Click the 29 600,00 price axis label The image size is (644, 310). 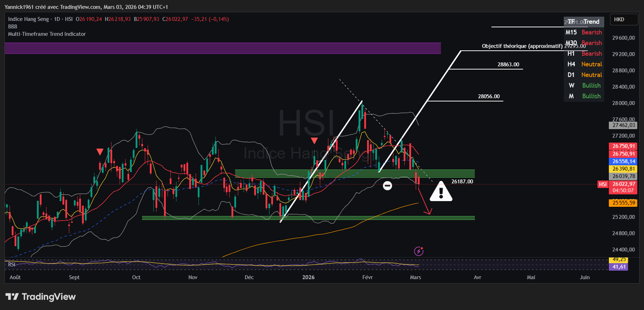623,38
